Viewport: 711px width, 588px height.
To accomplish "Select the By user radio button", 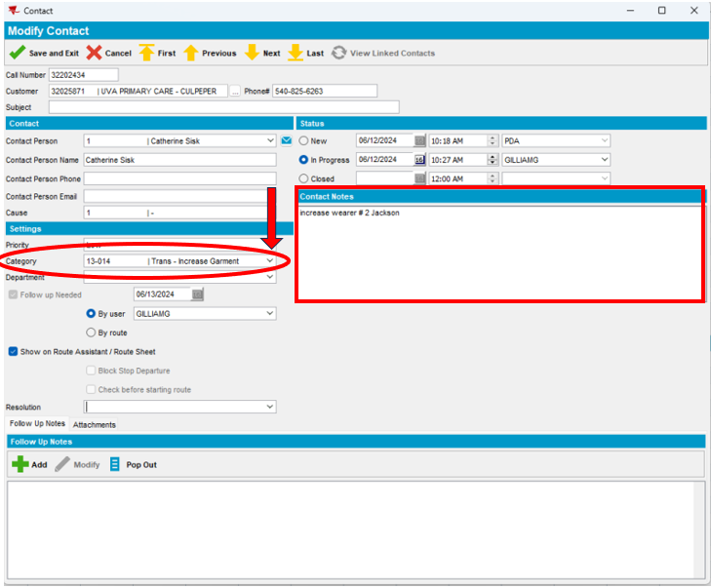I will pos(91,314).
